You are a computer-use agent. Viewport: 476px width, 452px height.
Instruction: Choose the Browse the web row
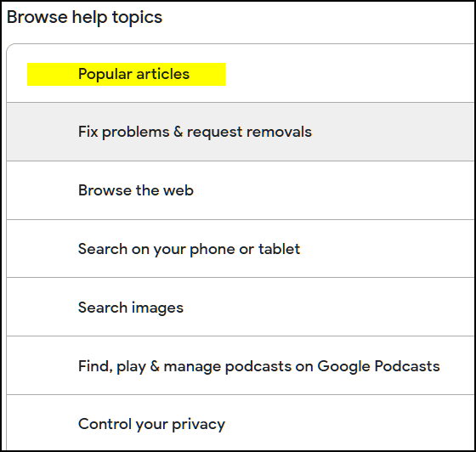(x=240, y=190)
